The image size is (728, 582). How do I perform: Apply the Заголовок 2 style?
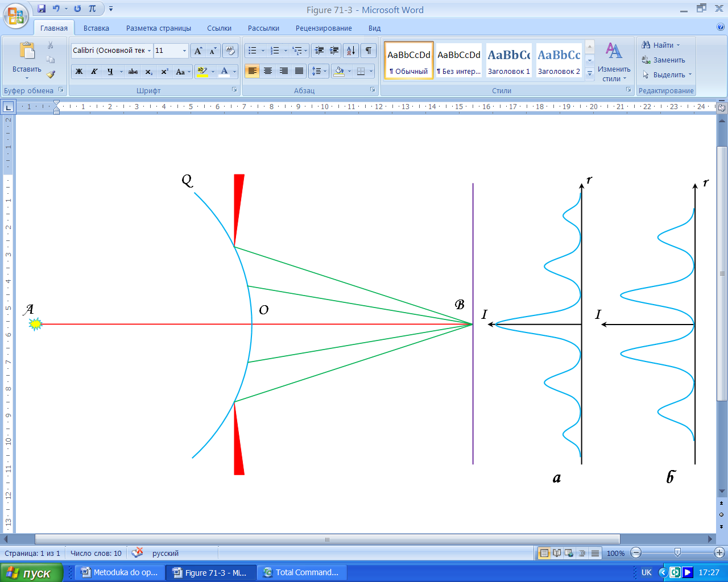point(559,60)
